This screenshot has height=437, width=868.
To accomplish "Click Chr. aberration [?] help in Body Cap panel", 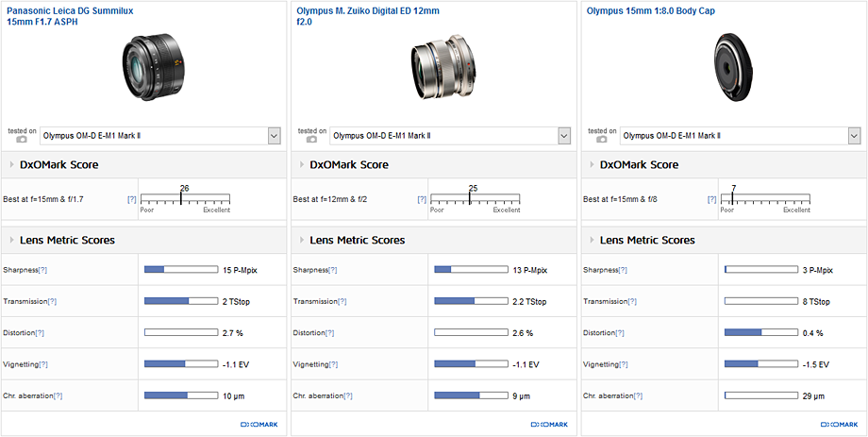I will (639, 396).
